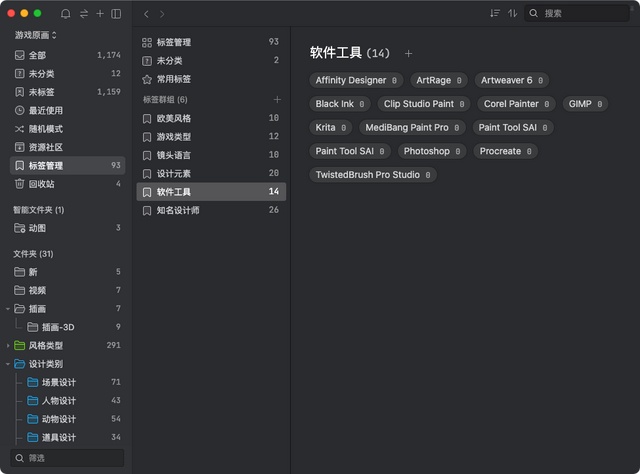Select the 软件工具 tag group
The height and width of the screenshot is (474, 640).
click(211, 191)
